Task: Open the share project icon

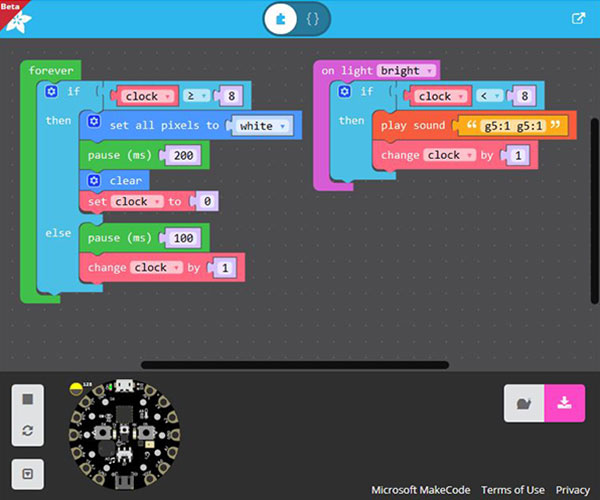Action: [x=578, y=18]
